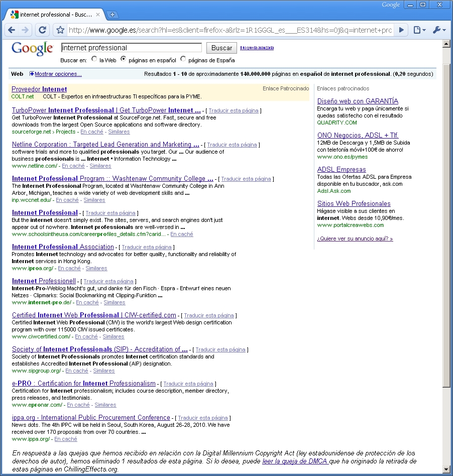Viewport: 453px width, 476px height.
Task: Click 'Similares' for www.iproa.org result
Action: [96, 268]
